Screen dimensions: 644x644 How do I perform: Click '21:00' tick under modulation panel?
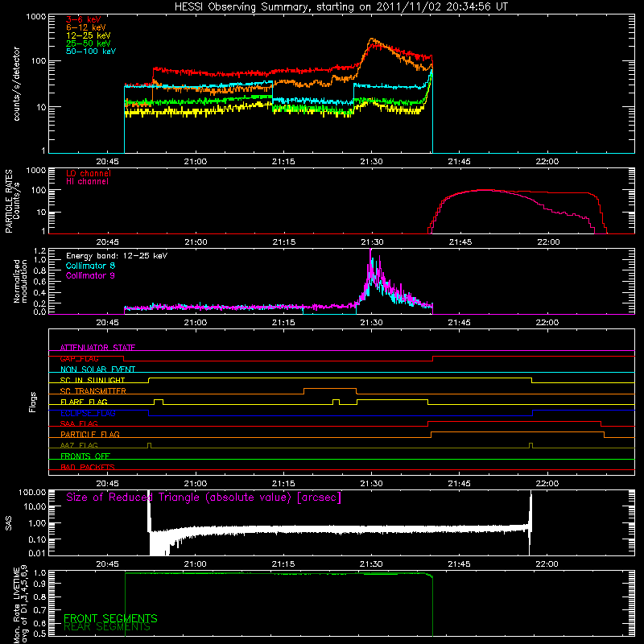point(196,323)
